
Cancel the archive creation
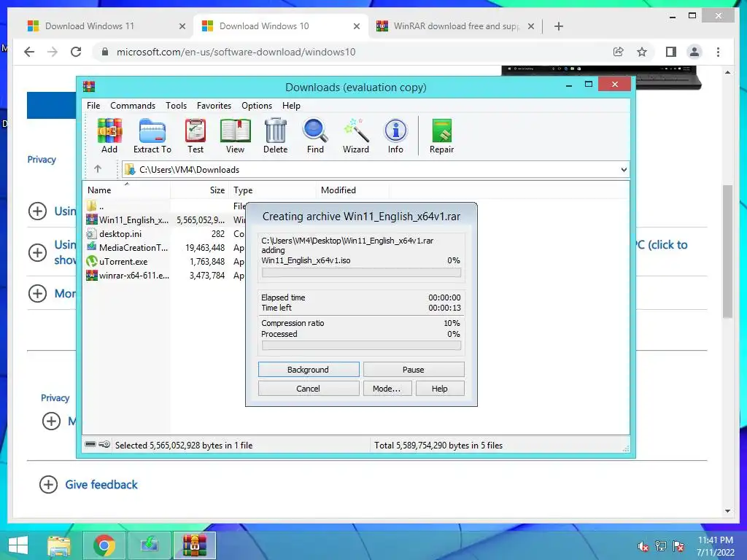pyautogui.click(x=309, y=388)
